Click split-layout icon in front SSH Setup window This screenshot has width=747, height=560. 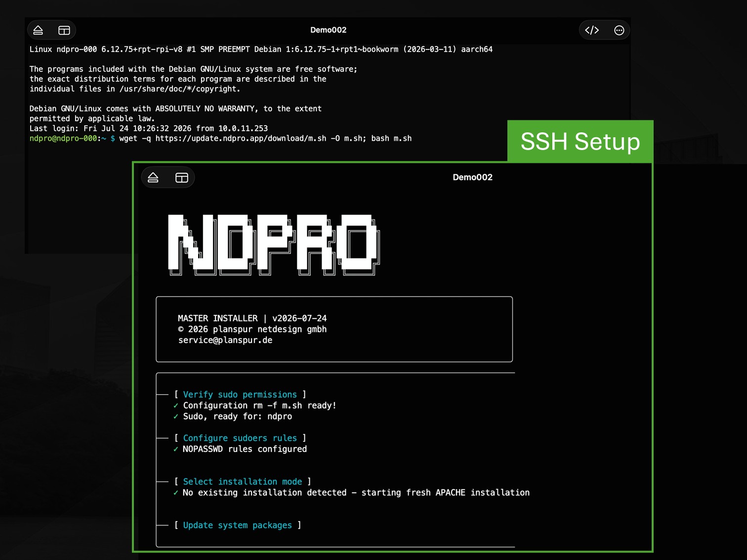pos(182,177)
